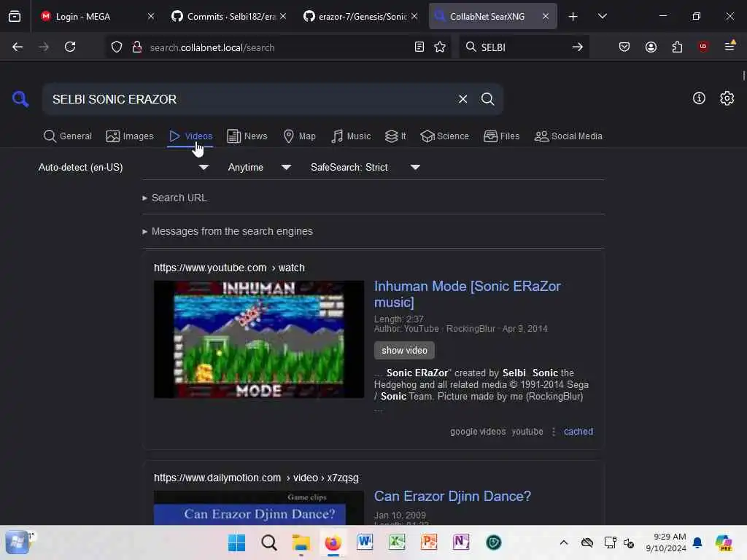This screenshot has width=747, height=560.
Task: Open Excel from the taskbar
Action: click(397, 542)
